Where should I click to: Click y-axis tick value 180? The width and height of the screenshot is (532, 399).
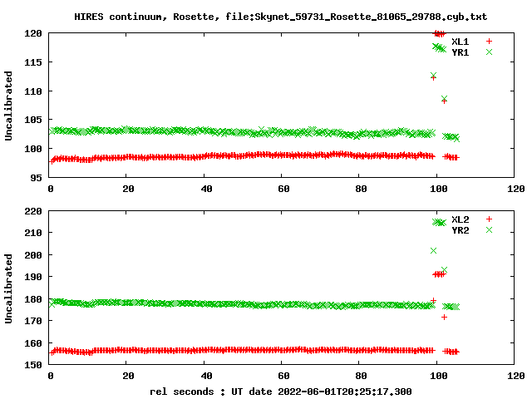click(x=33, y=299)
